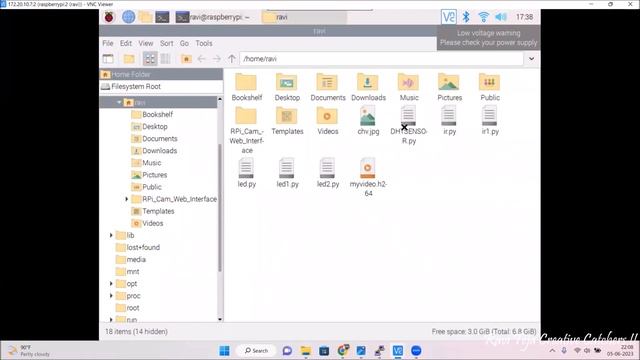Click the new folder toolbar icon
This screenshot has height=360, width=640.
tap(129, 59)
